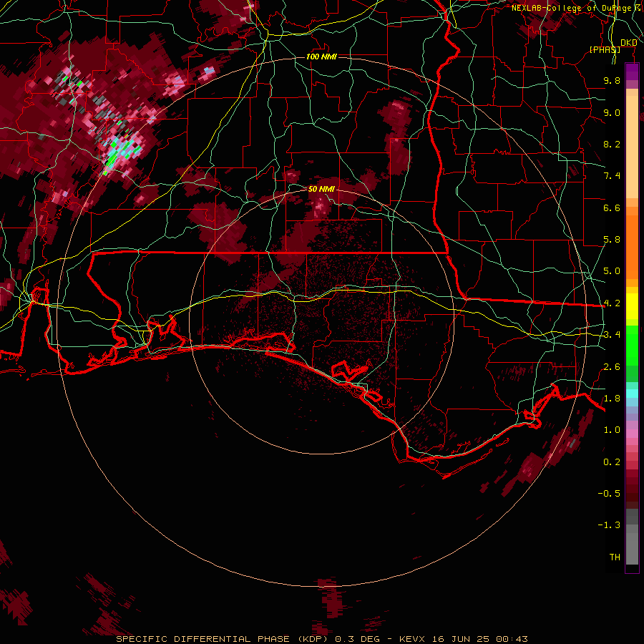The image size is (644, 644).
Task: Click the KEVX station ID in the caption
Action: pyautogui.click(x=414, y=639)
